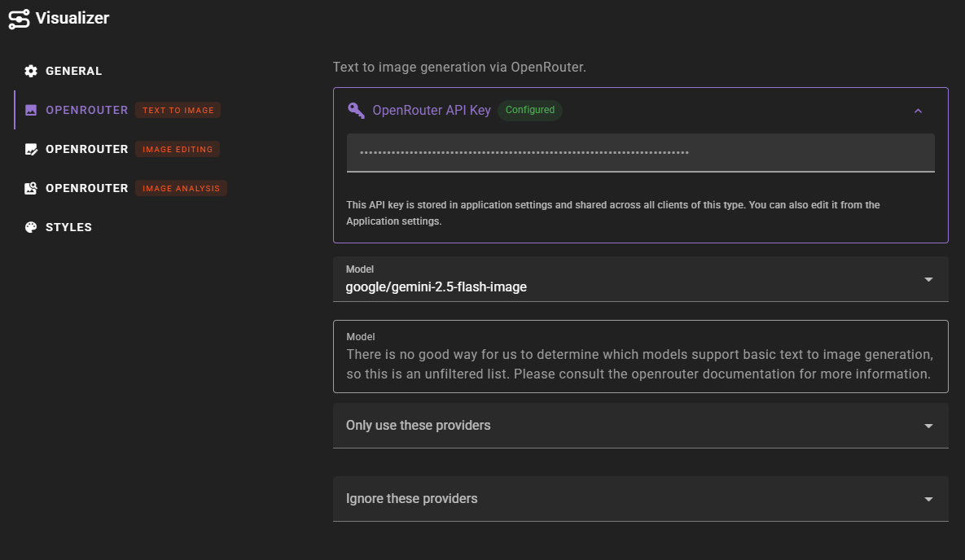The height and width of the screenshot is (560, 965).
Task: Click inside the masked API key field
Action: point(640,152)
